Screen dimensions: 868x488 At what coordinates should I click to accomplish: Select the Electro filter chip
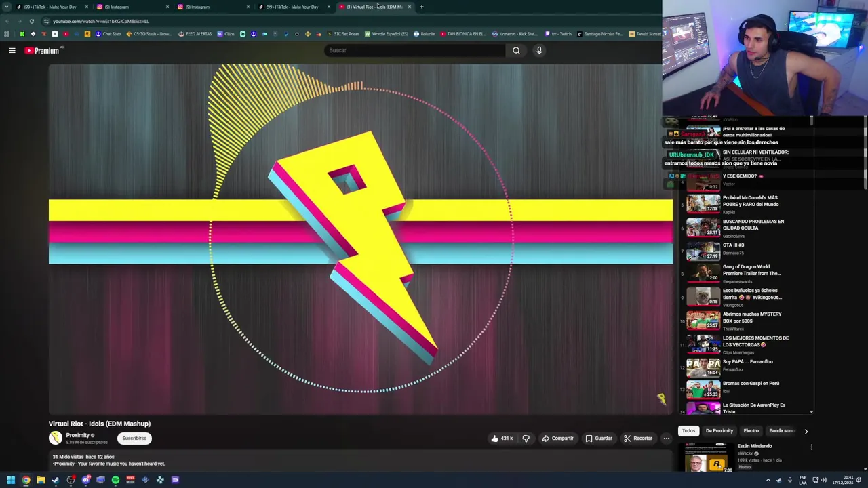(751, 431)
